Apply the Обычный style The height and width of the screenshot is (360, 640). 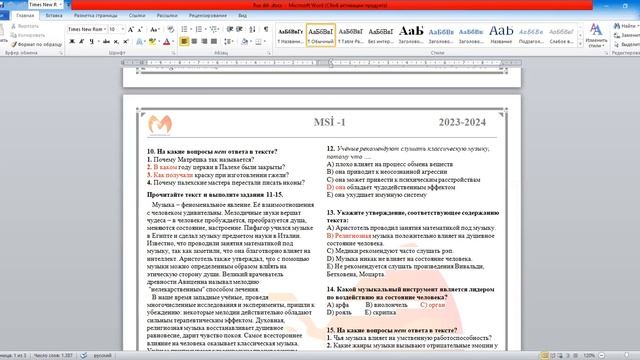point(321,35)
